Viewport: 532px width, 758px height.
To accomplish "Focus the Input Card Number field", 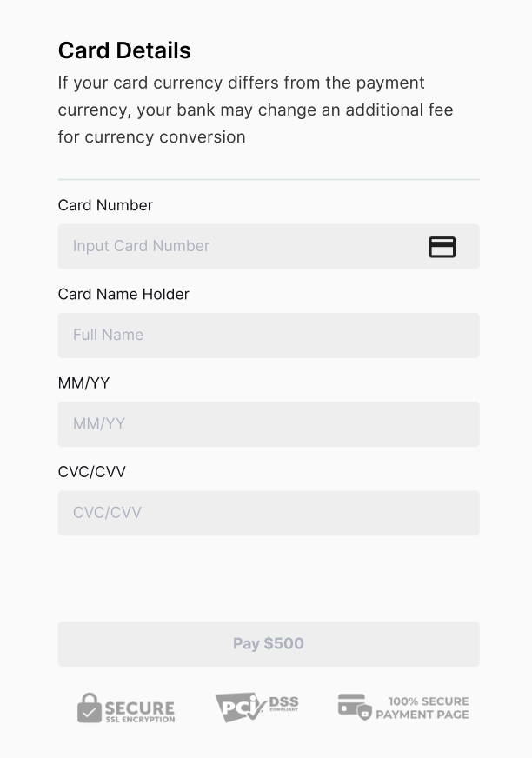I will 269,247.
